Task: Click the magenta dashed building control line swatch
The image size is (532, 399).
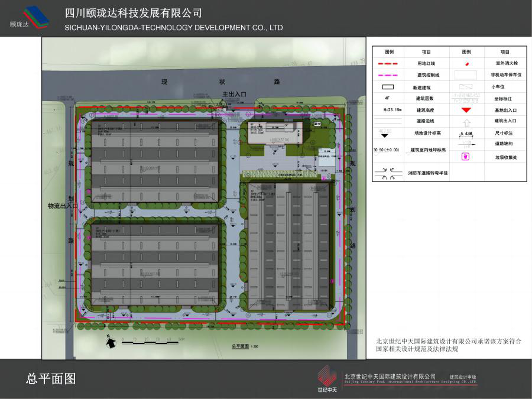Action: tap(389, 75)
